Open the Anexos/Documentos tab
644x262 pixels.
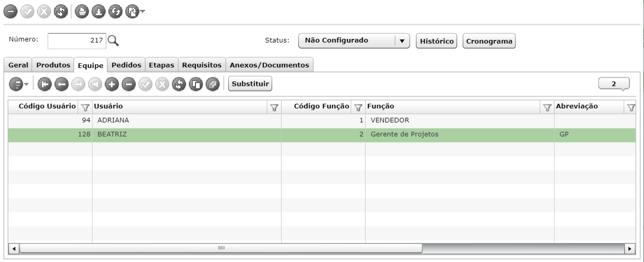271,65
